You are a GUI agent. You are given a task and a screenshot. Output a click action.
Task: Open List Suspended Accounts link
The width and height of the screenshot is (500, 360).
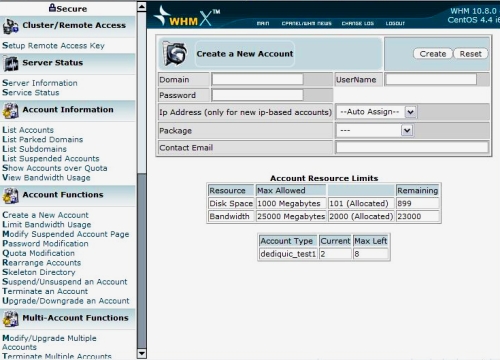pyautogui.click(x=51, y=158)
